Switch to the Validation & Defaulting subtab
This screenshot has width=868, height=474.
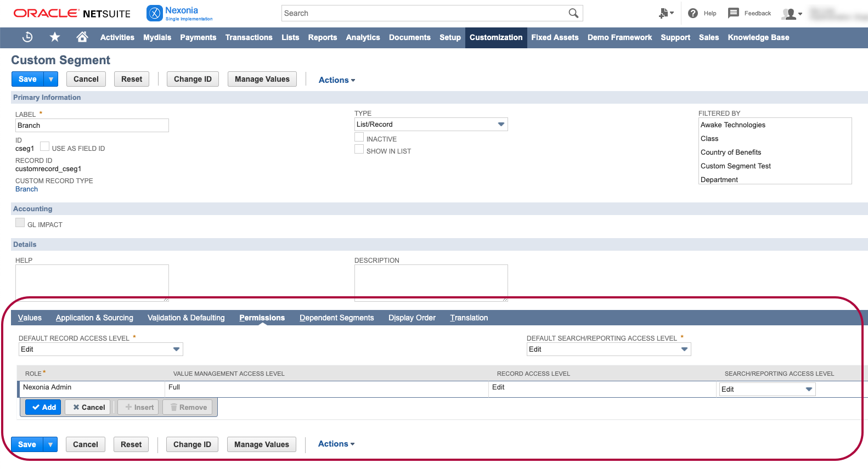[x=186, y=318]
